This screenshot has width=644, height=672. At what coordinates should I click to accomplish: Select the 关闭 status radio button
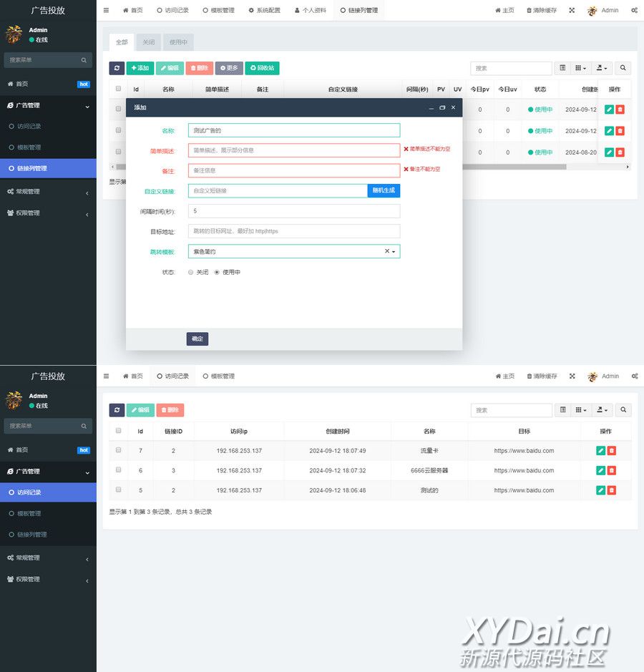(190, 272)
